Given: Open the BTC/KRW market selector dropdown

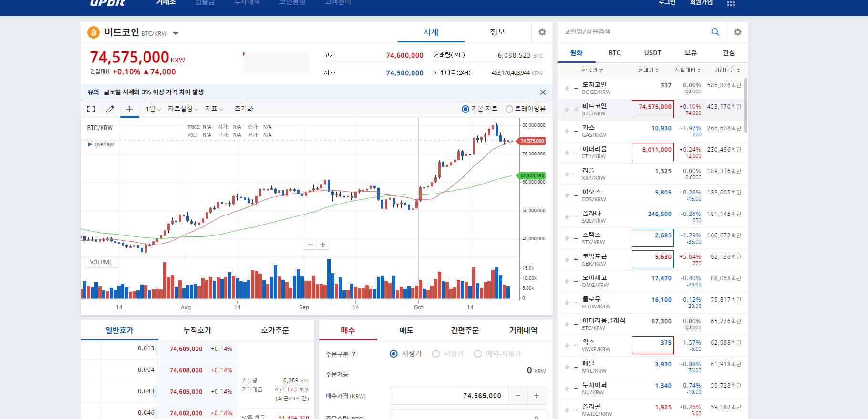Looking at the screenshot, I should point(176,33).
